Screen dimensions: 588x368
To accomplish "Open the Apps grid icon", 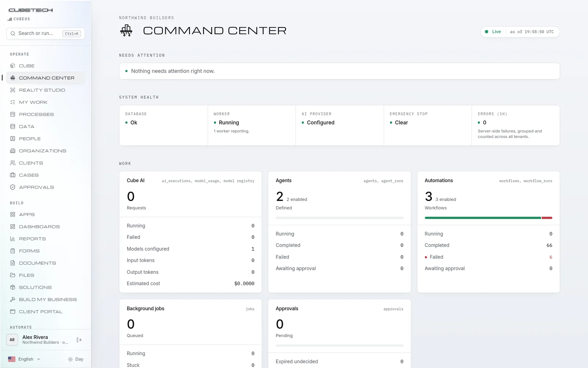I will click(x=12, y=215).
